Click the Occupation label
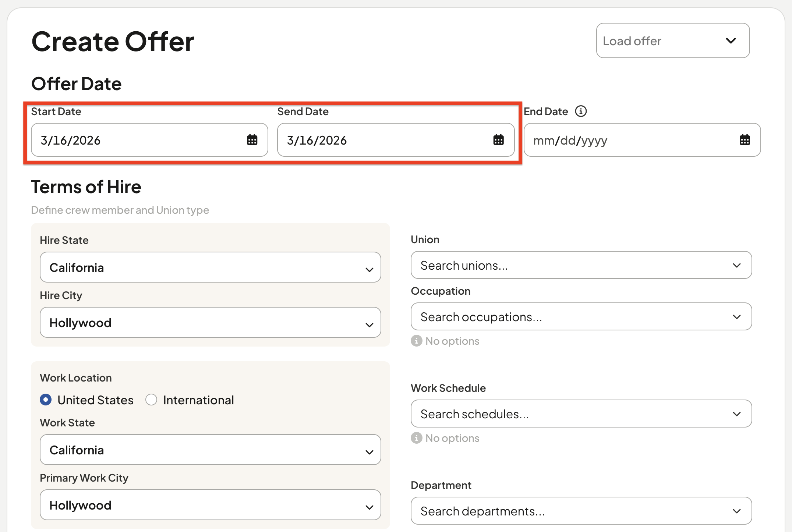 pos(441,291)
